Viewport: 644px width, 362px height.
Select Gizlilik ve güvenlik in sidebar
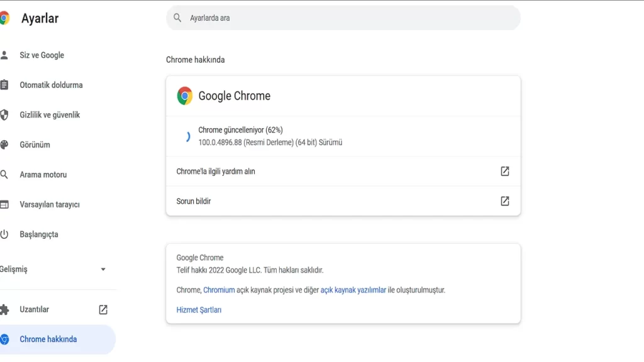coord(50,115)
